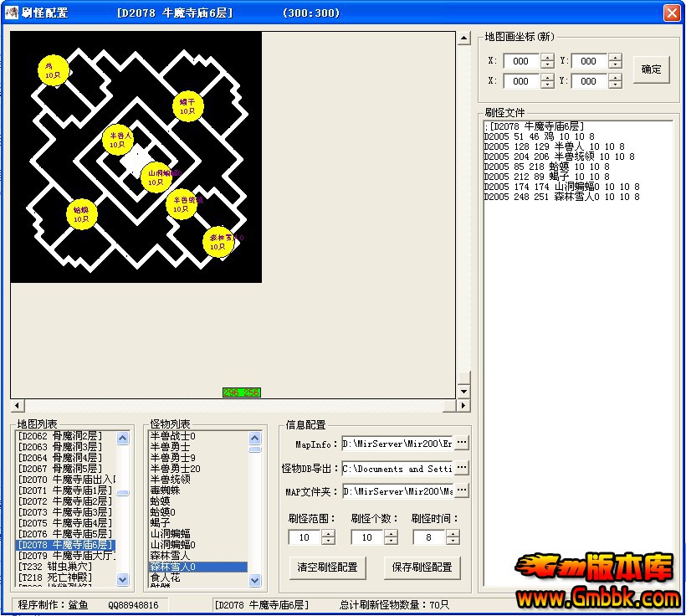Select 毒蜘蛛 in monster list
Screen dimensions: 686x616
pos(198,490)
